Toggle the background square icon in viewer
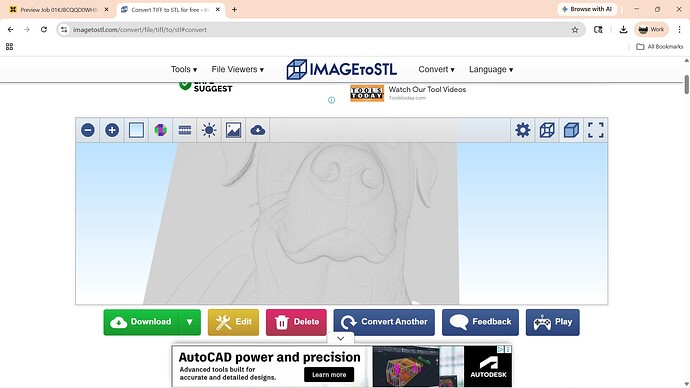This screenshot has height=388, width=690. (136, 130)
